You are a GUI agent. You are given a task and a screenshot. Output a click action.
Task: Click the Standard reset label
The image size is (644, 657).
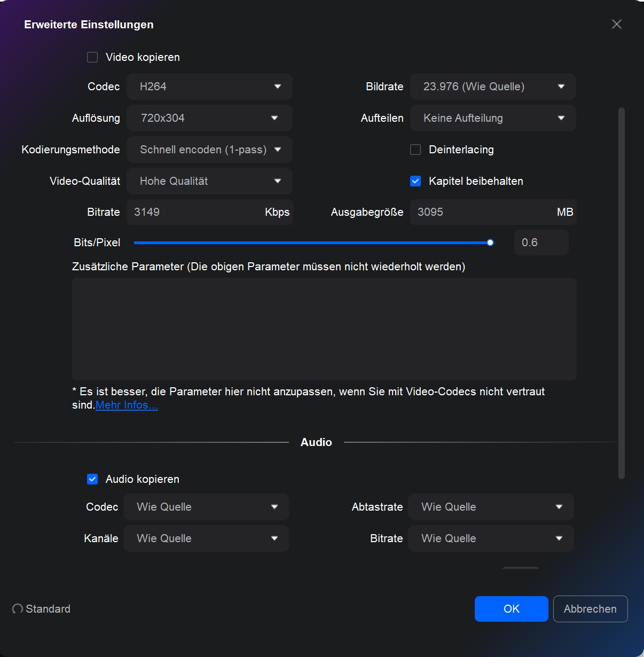click(48, 609)
